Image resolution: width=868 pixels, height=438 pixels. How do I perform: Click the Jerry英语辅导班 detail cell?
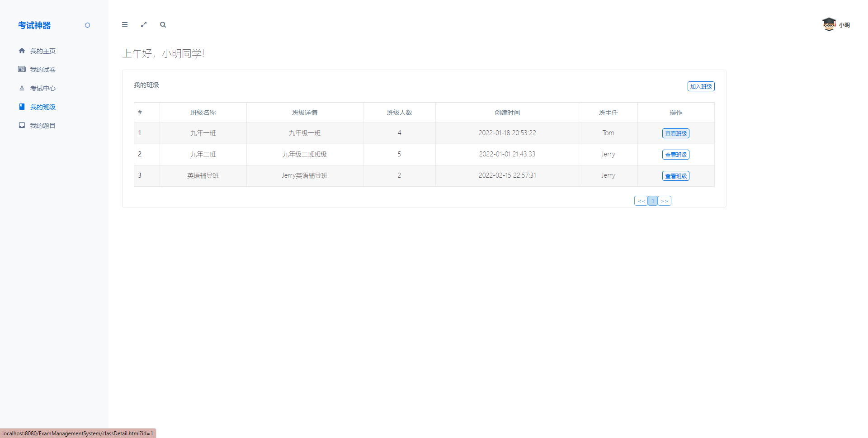click(305, 175)
